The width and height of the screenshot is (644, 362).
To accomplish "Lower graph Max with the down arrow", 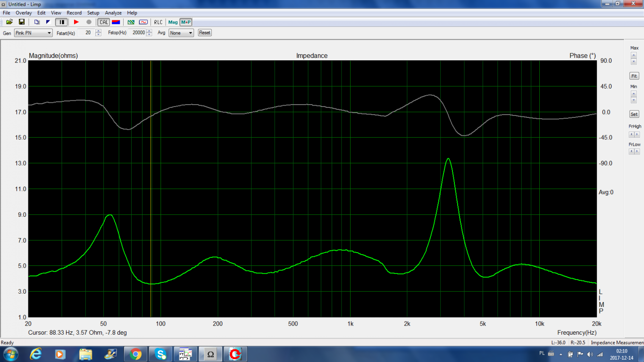I will click(x=634, y=62).
